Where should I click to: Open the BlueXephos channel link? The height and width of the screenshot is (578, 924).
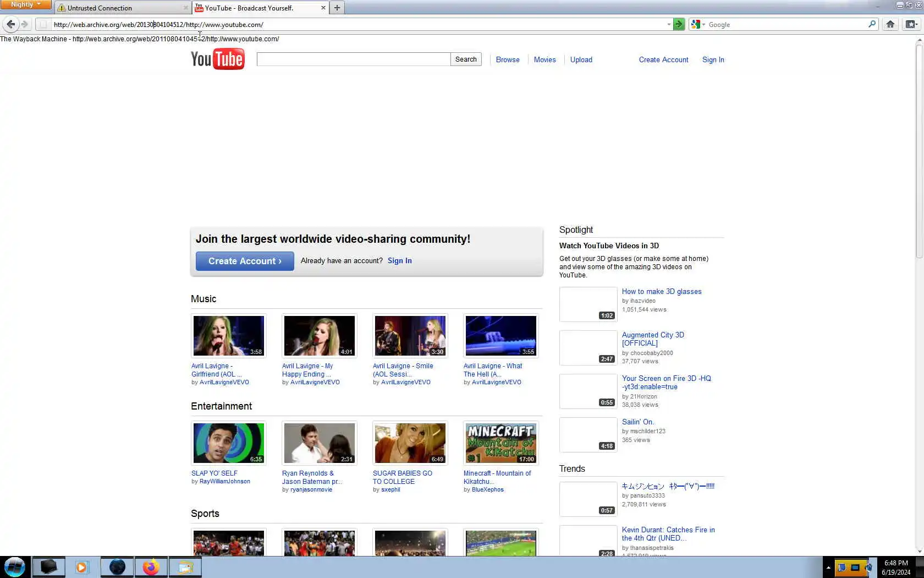click(x=488, y=490)
